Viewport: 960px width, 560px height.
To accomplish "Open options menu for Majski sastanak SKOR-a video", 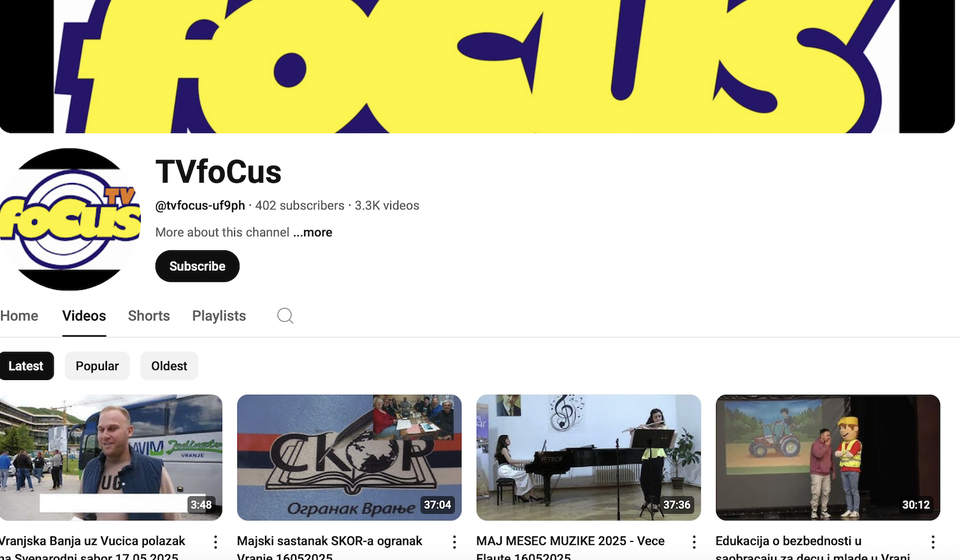I will 454,542.
